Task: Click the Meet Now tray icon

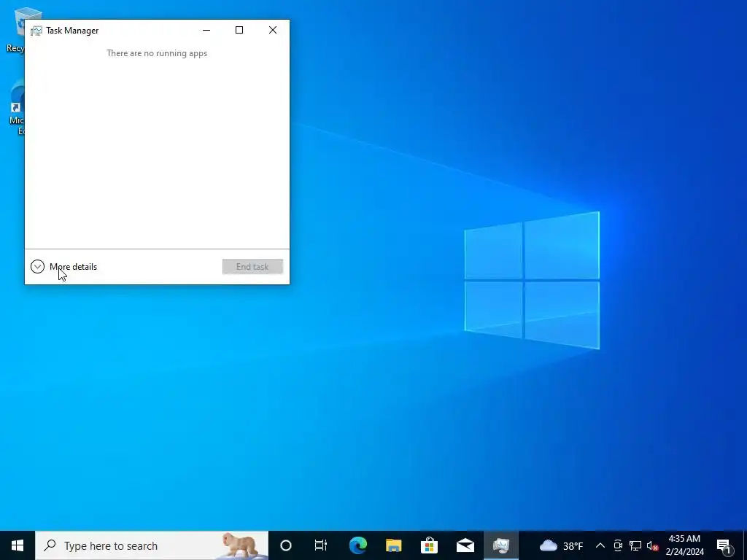Action: pos(618,545)
